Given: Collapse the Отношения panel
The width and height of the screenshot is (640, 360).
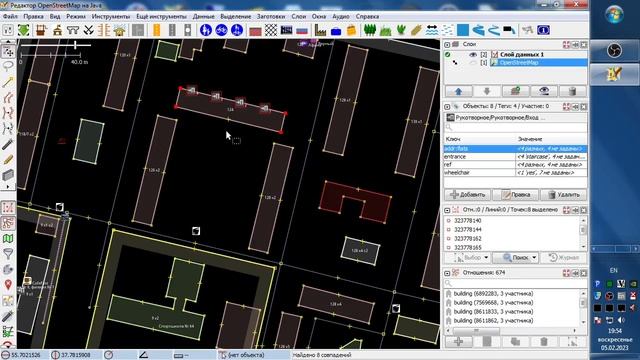Looking at the screenshot, I should tap(447, 273).
